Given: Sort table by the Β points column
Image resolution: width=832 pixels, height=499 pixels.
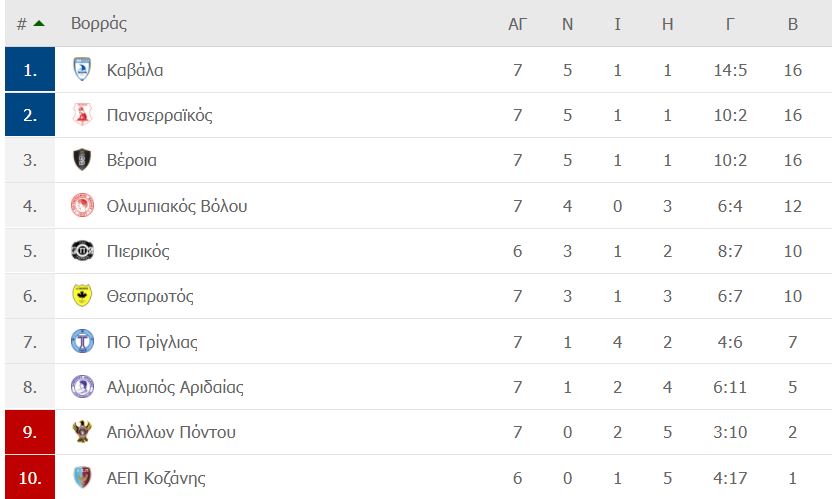Looking at the screenshot, I should tap(792, 24).
